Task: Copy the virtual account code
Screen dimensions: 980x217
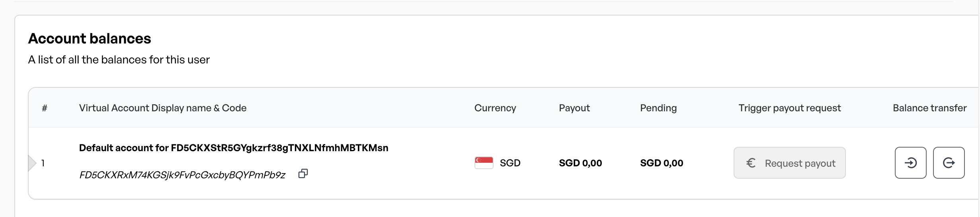Action: (303, 174)
